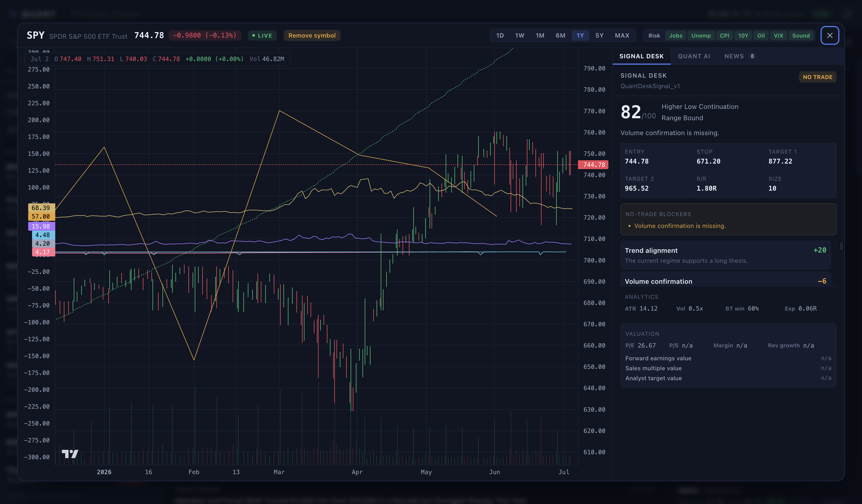Show MAX price history
This screenshot has height=504, width=862.
click(622, 35)
